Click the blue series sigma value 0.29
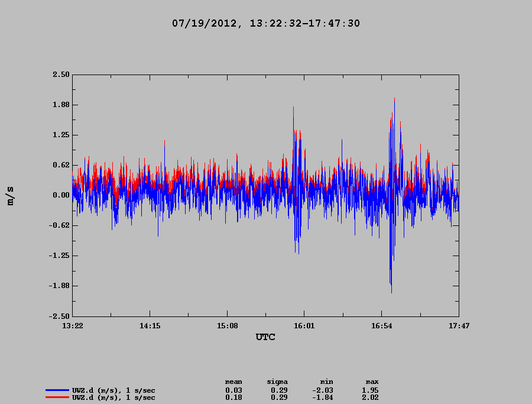532x404 pixels. coord(279,390)
